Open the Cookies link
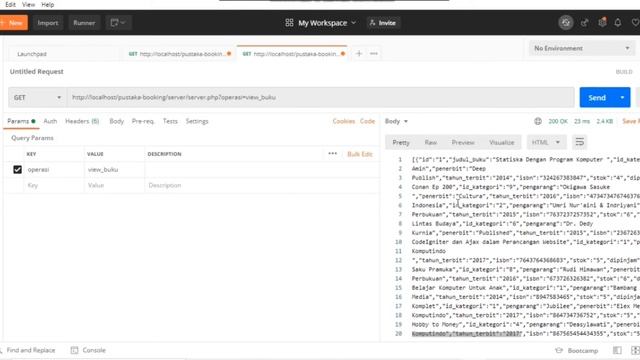 (344, 121)
